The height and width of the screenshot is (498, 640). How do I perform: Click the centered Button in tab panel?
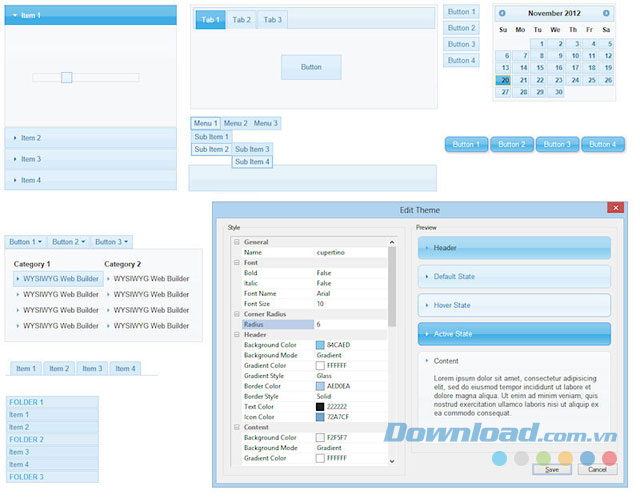pyautogui.click(x=311, y=67)
